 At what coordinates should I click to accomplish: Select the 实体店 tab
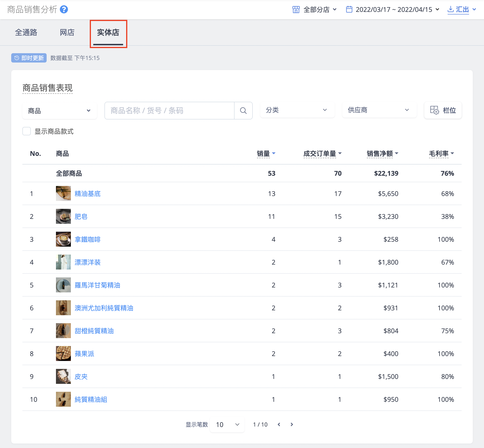point(108,32)
